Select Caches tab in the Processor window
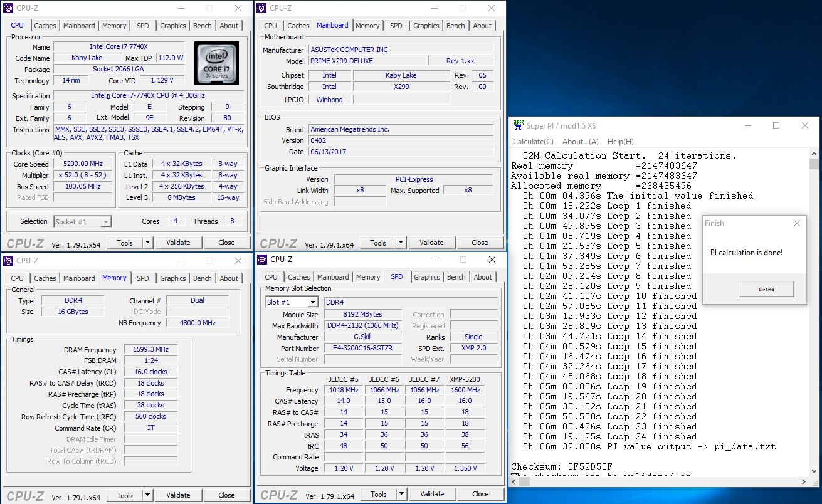Screen dimensions: 822x504 tap(45, 26)
